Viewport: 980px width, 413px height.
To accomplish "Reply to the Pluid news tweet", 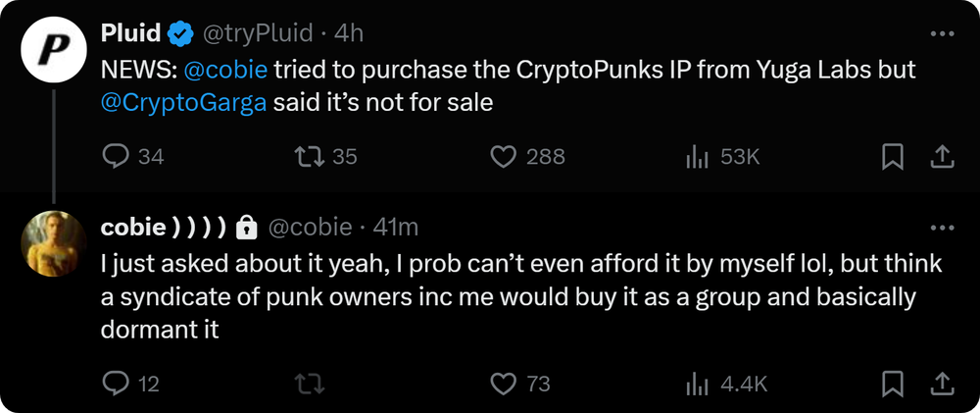I will point(116,156).
